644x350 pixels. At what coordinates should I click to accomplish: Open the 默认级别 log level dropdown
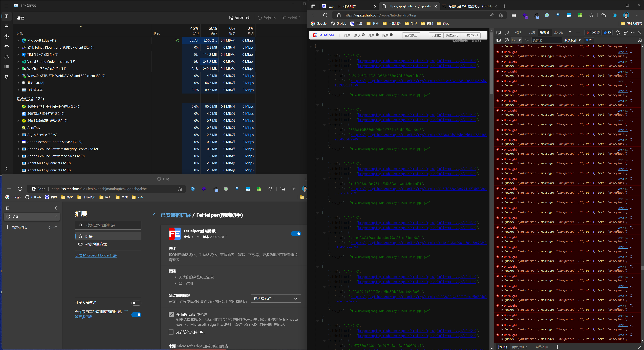pos(572,40)
